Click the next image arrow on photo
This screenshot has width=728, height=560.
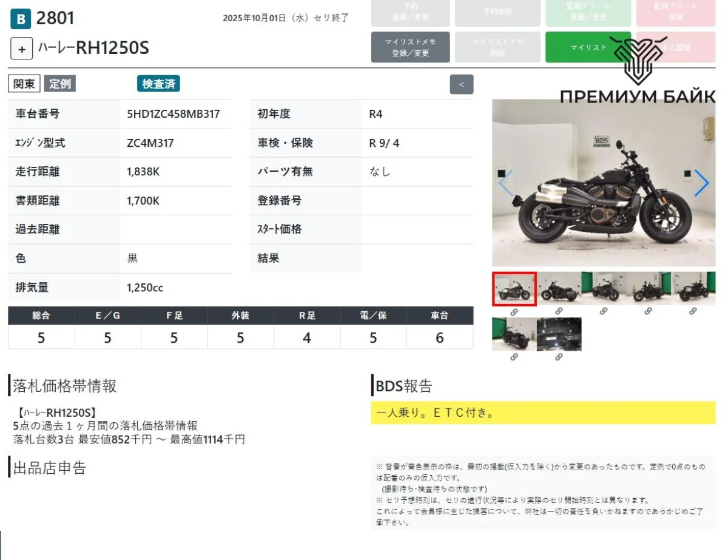701,183
